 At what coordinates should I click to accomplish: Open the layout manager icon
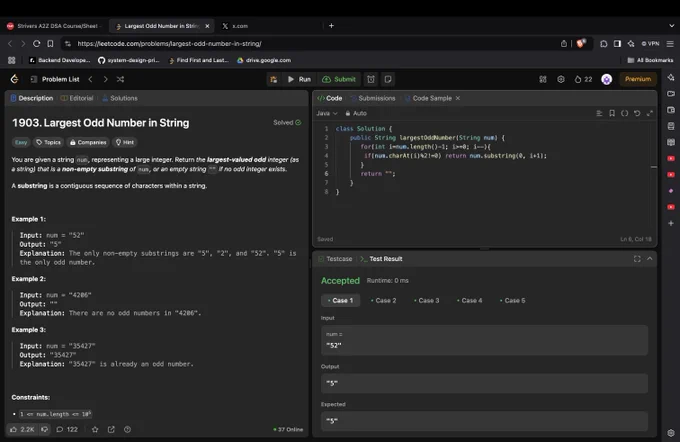pyautogui.click(x=543, y=79)
